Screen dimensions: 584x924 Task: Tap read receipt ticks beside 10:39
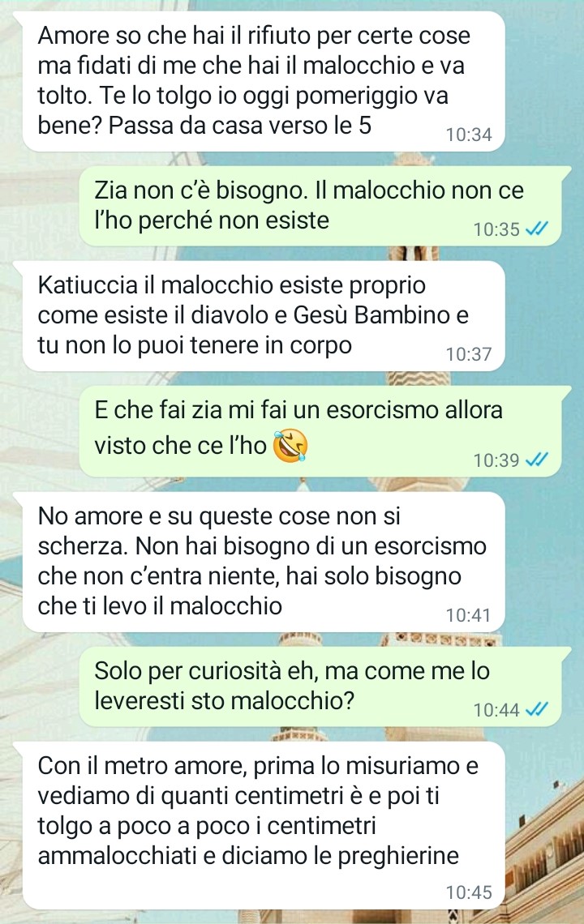[536, 460]
